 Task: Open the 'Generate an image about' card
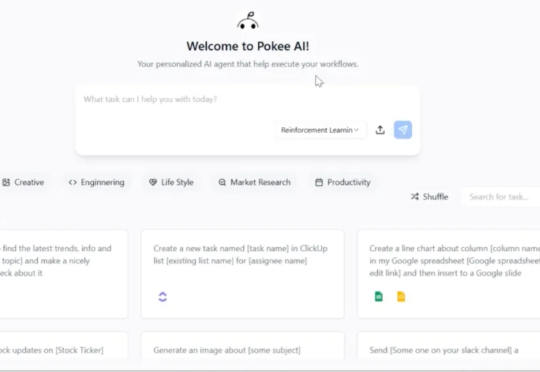click(242, 346)
